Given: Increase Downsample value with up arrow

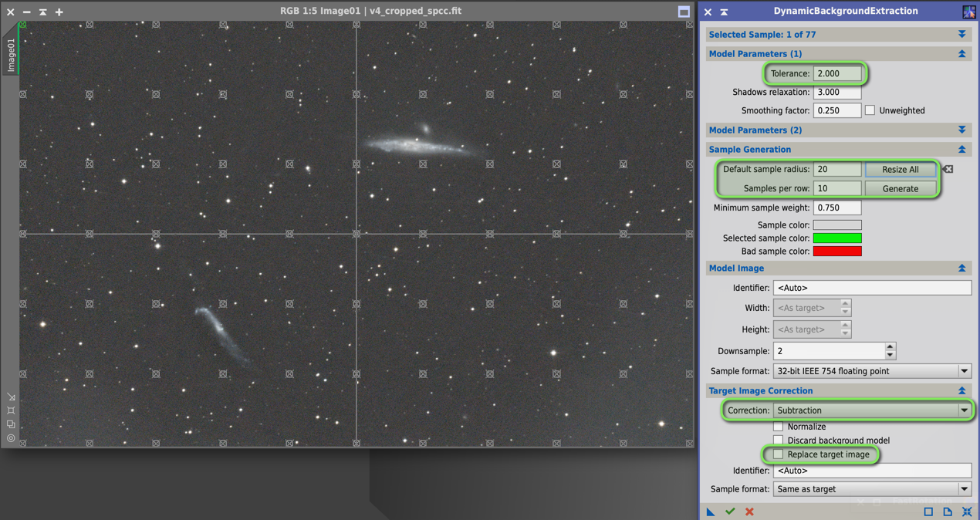Looking at the screenshot, I should click(x=890, y=346).
